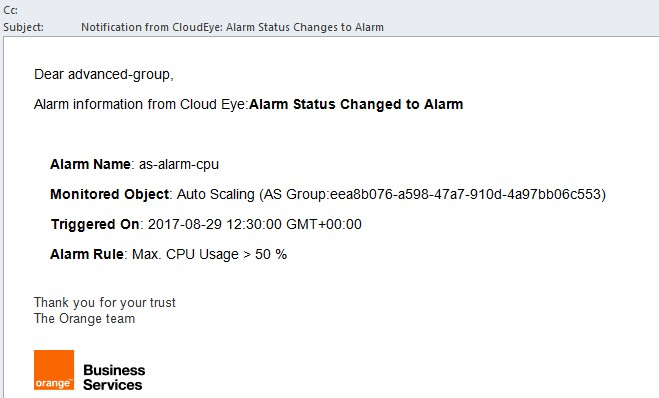Viewport: 659px width, 398px height.
Task: Select the email subject line text
Action: (x=232, y=27)
